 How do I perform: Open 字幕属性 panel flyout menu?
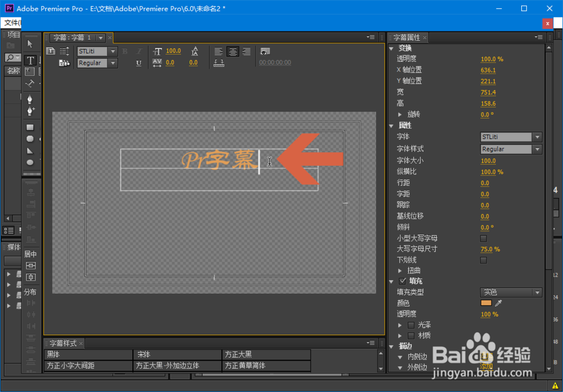[538, 37]
